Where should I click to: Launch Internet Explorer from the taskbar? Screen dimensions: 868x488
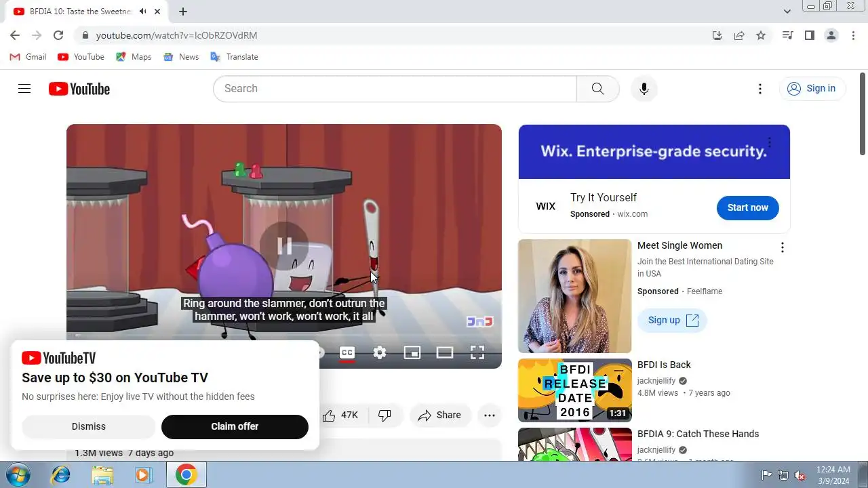tap(60, 475)
